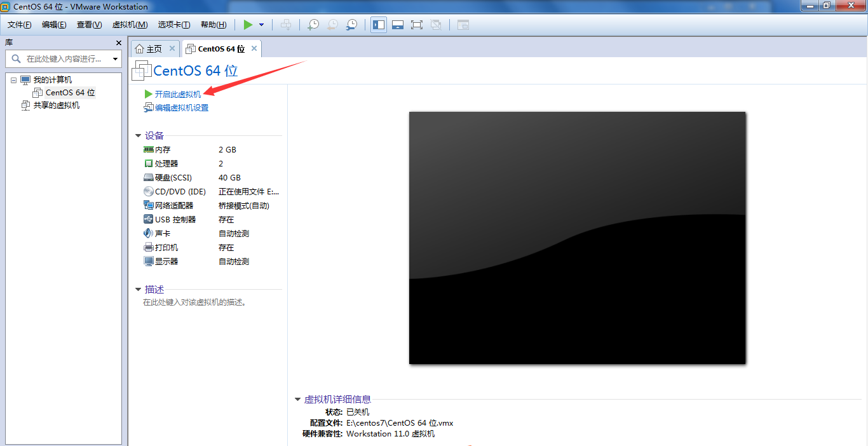Collapse the 描述 section
Image resolution: width=868 pixels, height=446 pixels.
point(138,289)
